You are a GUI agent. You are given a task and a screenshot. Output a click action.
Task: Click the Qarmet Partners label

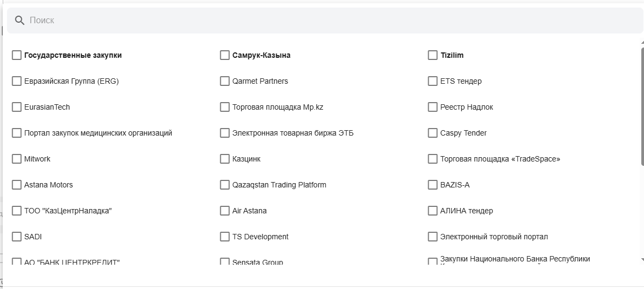[x=260, y=81]
